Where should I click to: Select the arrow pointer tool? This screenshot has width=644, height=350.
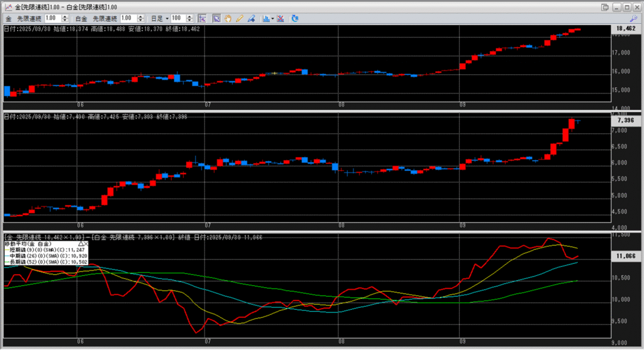click(216, 18)
